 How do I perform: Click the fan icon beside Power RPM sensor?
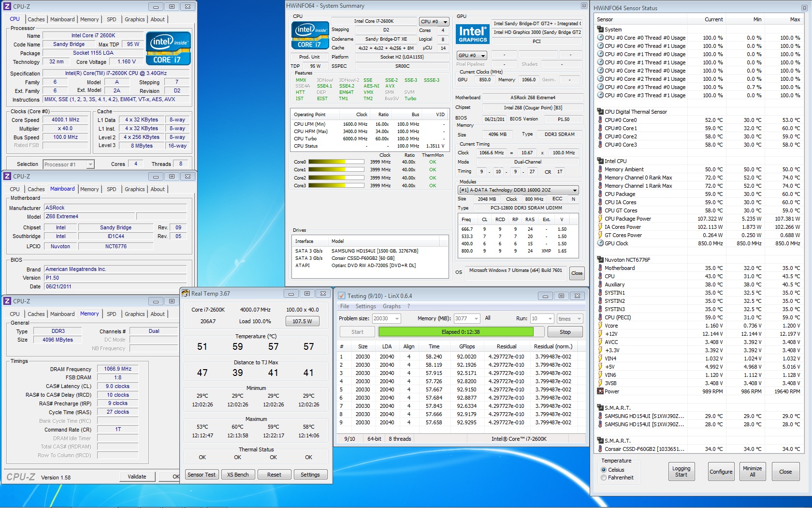[600, 391]
